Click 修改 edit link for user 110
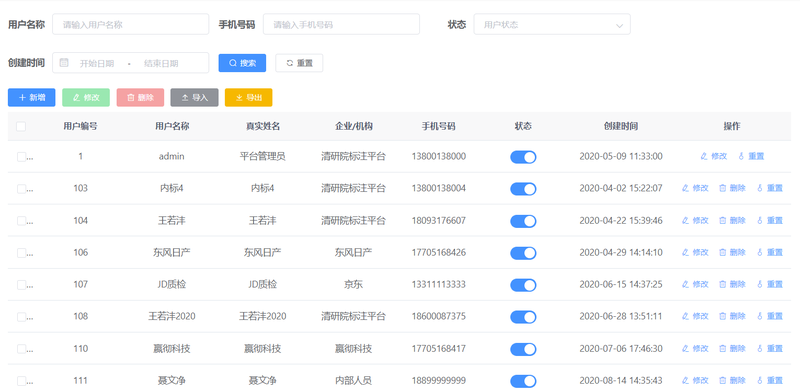The image size is (800, 391). tap(695, 349)
